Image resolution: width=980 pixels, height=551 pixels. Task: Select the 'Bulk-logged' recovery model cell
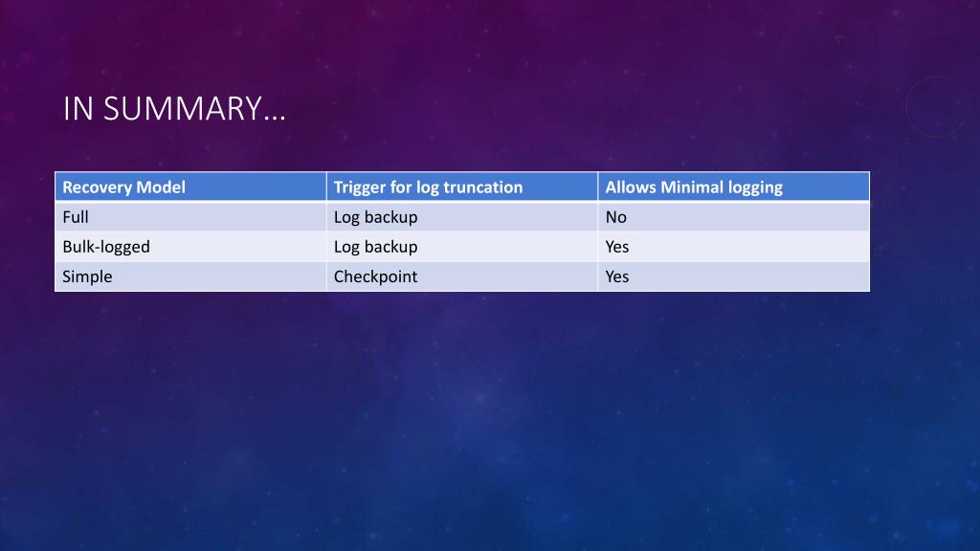tap(190, 247)
